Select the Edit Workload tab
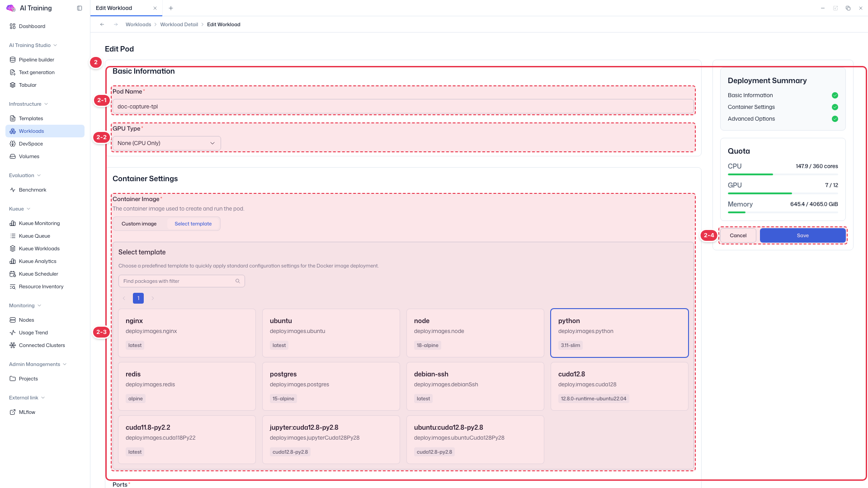This screenshot has height=488, width=868. click(x=126, y=8)
